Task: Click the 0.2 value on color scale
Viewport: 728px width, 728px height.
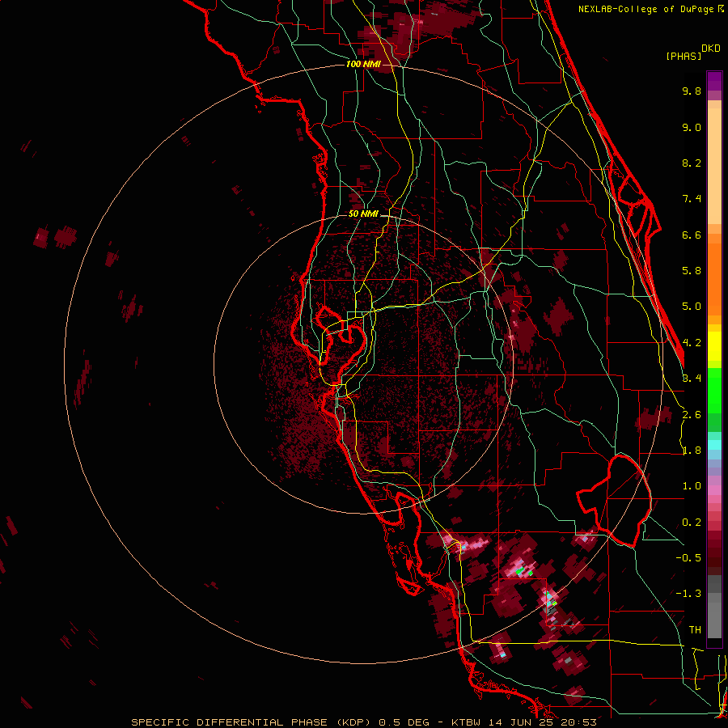Action: pos(692,523)
